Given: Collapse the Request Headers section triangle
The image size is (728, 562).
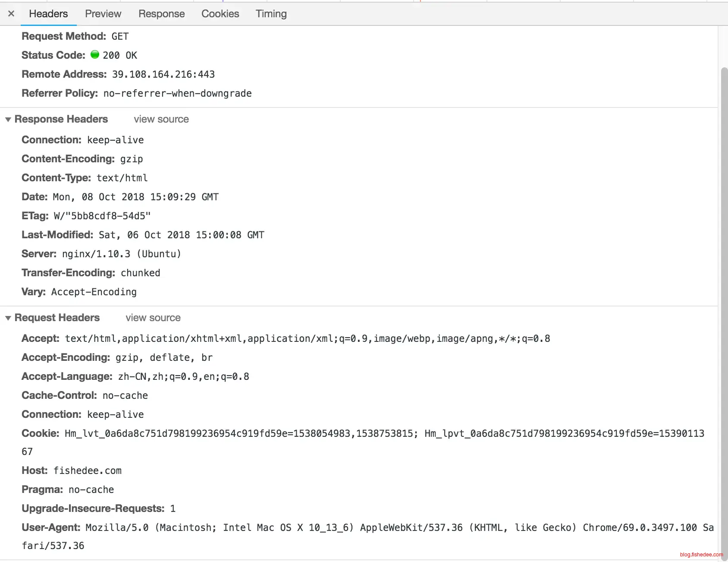Looking at the screenshot, I should [8, 318].
